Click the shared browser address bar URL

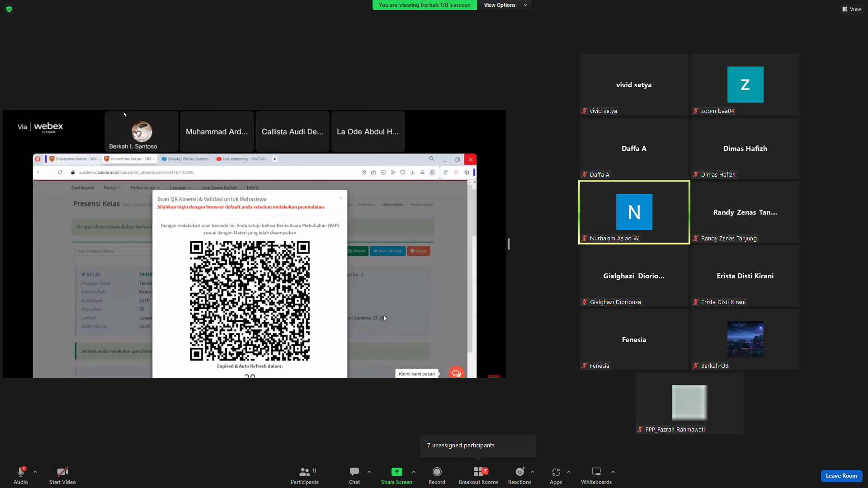click(136, 172)
